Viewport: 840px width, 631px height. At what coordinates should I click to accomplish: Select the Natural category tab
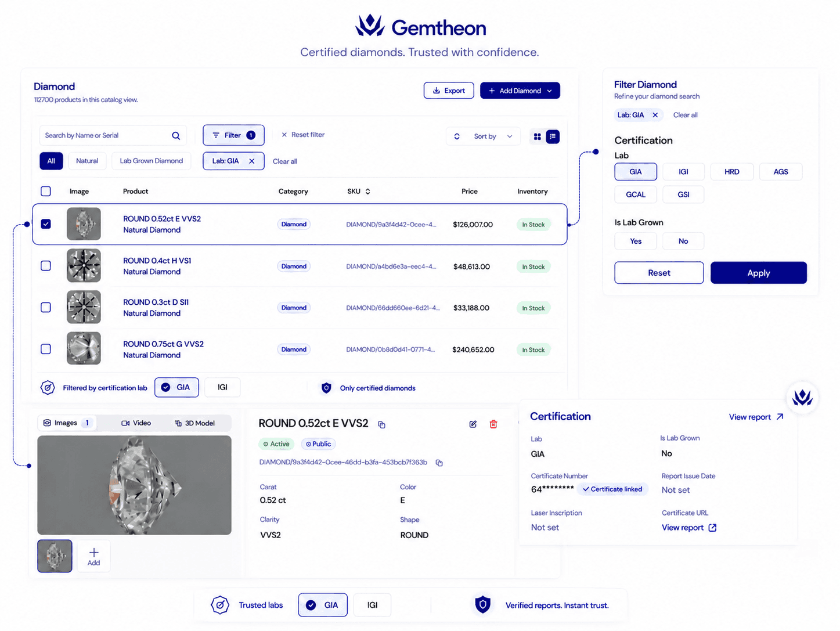[87, 161]
